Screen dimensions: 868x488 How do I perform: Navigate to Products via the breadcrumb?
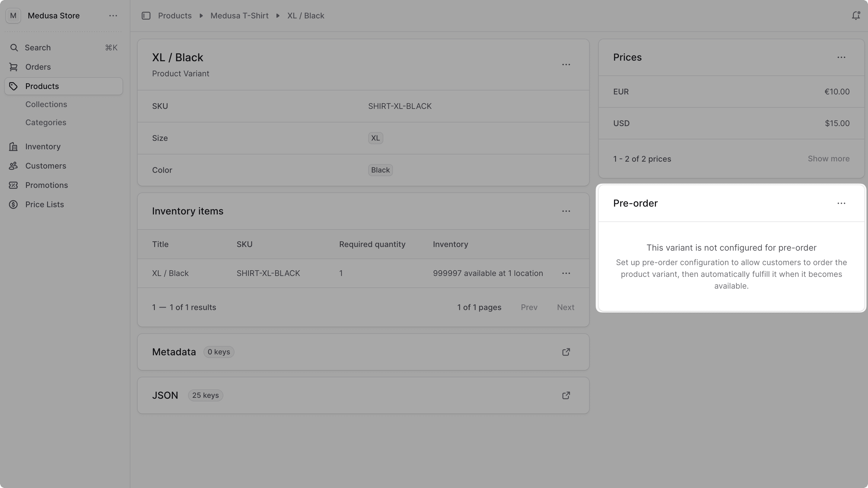tap(175, 15)
